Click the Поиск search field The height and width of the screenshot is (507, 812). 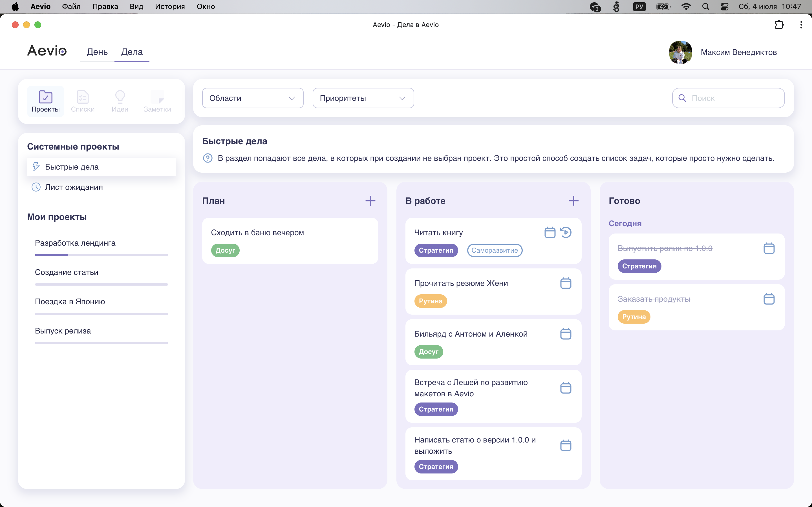[x=728, y=98]
